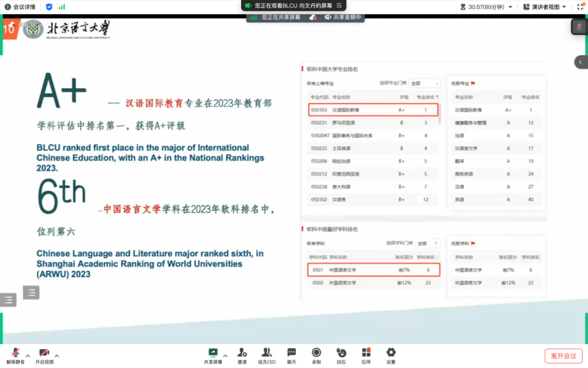
Task: Open the Speaker View (演讲者视图) dropdown
Action: coord(544,7)
